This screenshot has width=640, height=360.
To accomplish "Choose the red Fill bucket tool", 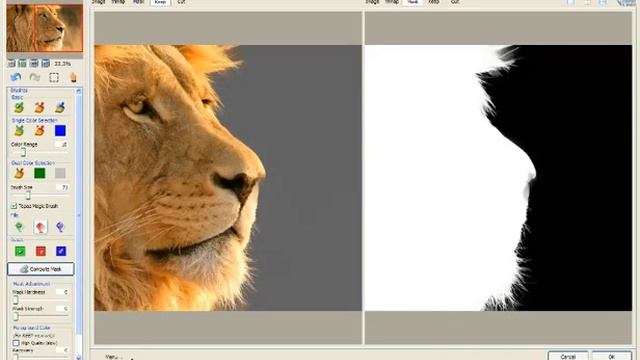I will click(x=40, y=227).
